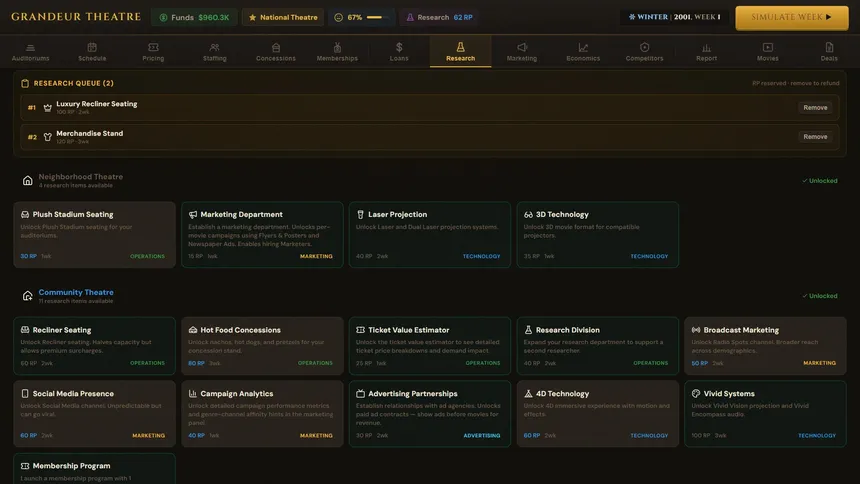This screenshot has height=484, width=860.
Task: Click the Grandeur Theatre title logo
Action: [76, 17]
